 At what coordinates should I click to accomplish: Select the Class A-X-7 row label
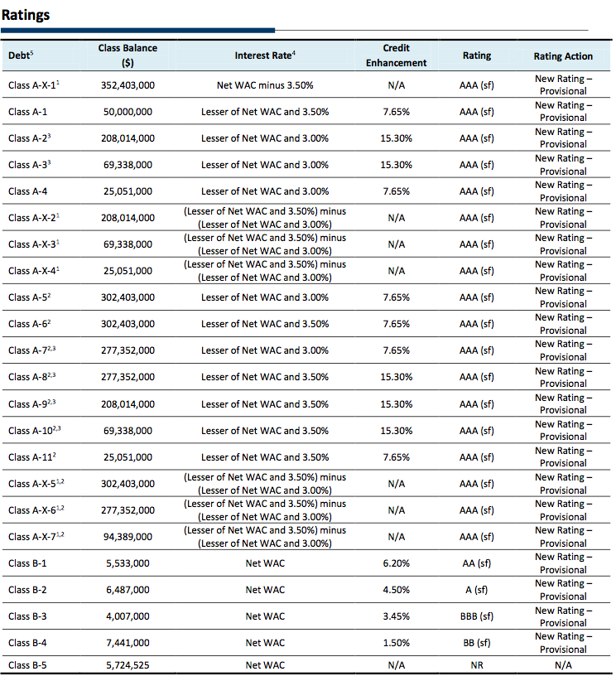click(x=36, y=536)
